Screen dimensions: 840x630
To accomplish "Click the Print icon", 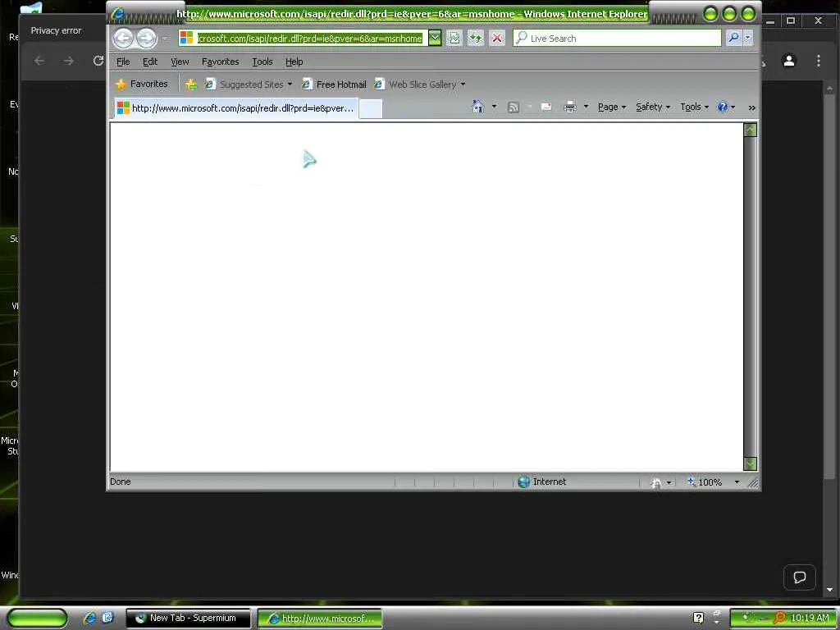I will (x=570, y=107).
